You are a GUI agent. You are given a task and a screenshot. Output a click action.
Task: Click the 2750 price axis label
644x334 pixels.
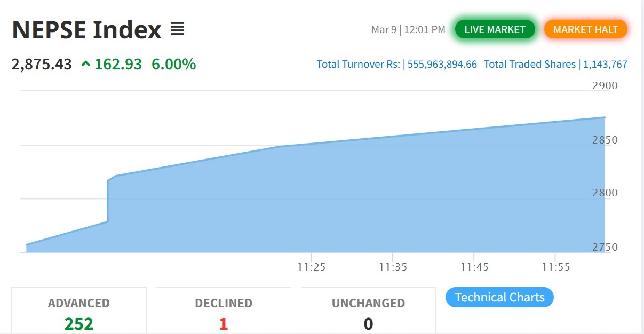tap(605, 247)
